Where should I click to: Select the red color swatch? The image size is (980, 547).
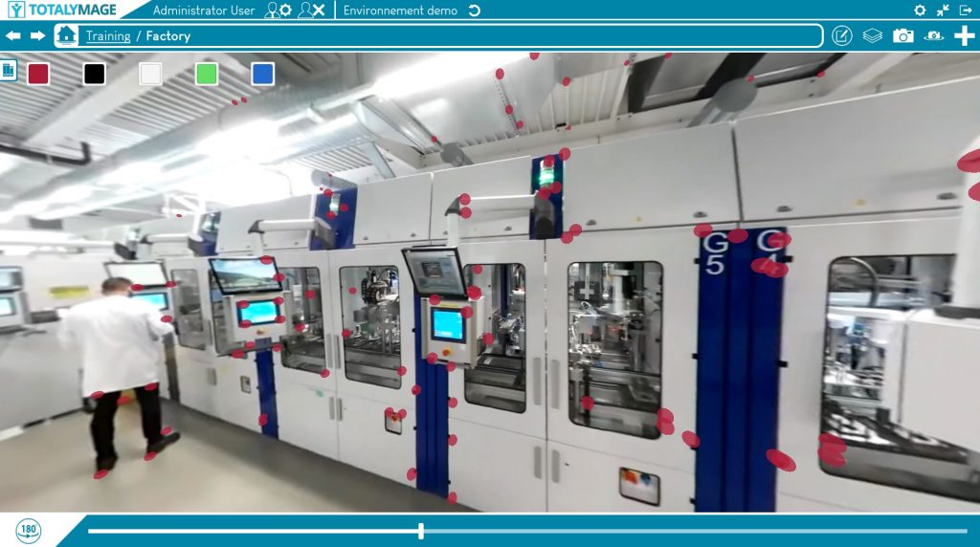[x=38, y=74]
